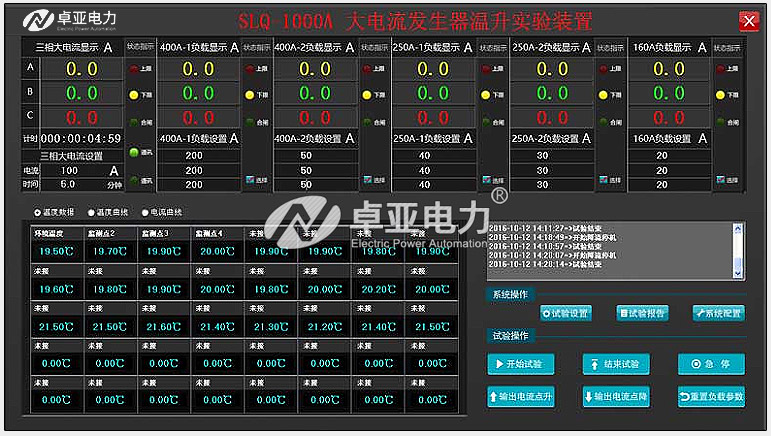
Task: Toggle the 选择 checkbox for 250A-2 load
Action: (x=604, y=180)
